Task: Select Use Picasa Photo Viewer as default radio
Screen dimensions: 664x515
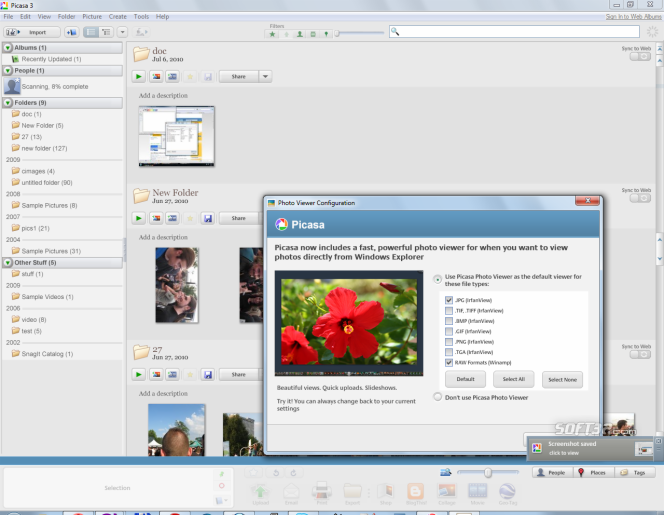Action: point(437,280)
